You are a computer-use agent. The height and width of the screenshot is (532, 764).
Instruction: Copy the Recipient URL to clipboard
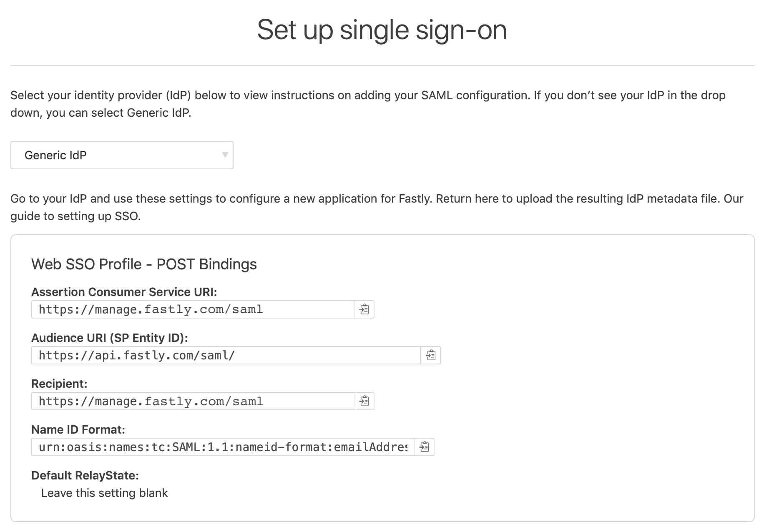pyautogui.click(x=364, y=401)
